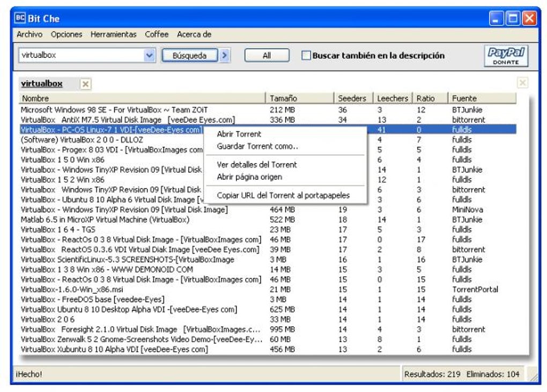Screen dimensions: 547x392
Task: Select VirtualBox - Progex 8 03 VDI row
Action: point(112,150)
